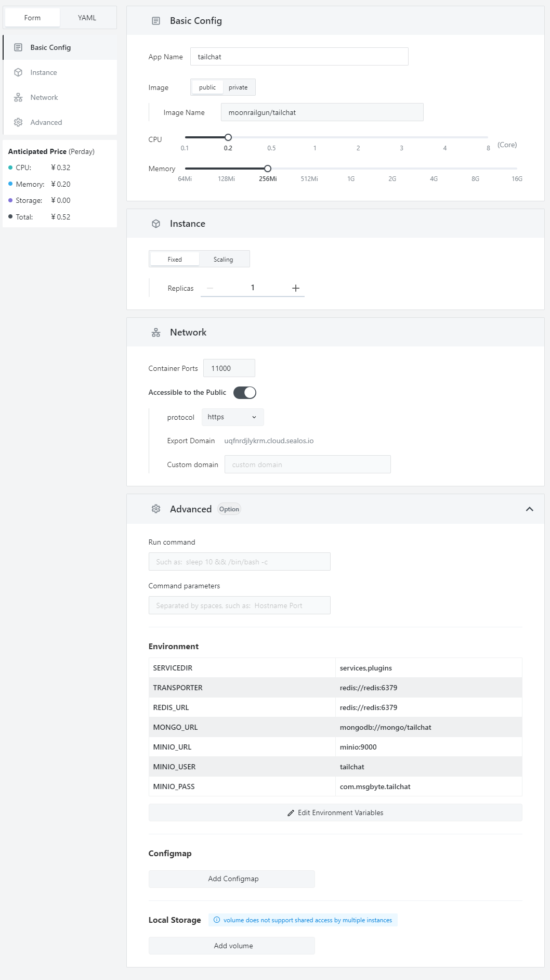This screenshot has width=550, height=980.
Task: Click Edit Environment Variables button
Action: pyautogui.click(x=335, y=813)
